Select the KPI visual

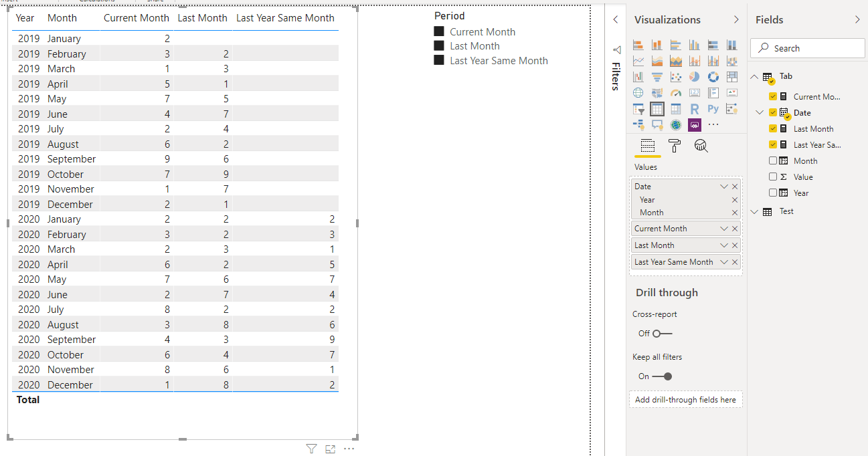732,93
